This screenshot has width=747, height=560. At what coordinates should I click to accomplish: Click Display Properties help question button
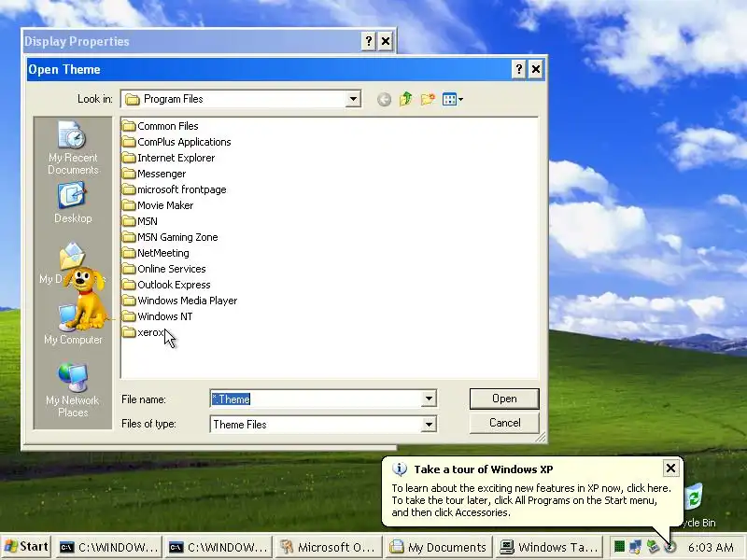[x=368, y=41]
